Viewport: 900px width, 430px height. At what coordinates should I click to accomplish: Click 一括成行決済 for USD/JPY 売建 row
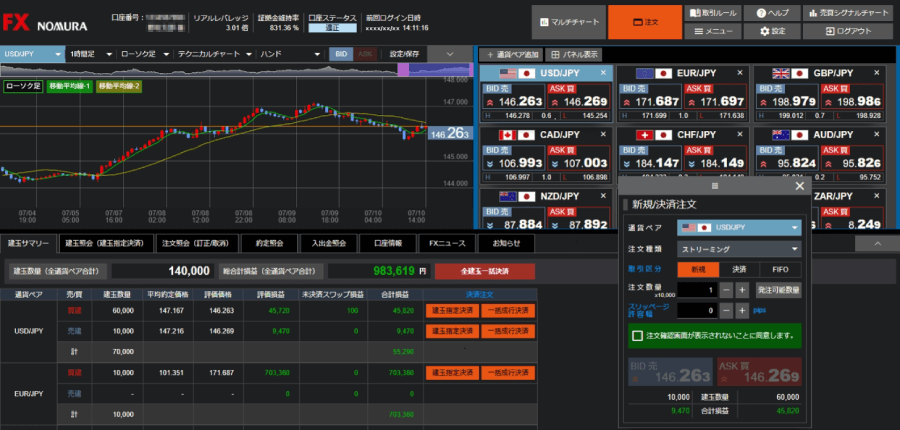tap(509, 331)
